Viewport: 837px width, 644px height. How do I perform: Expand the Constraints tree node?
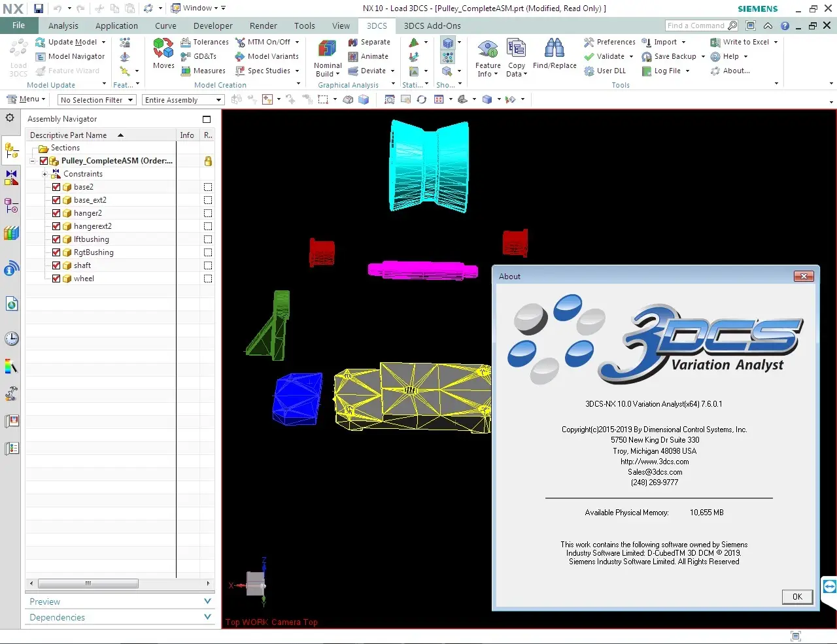pos(44,174)
